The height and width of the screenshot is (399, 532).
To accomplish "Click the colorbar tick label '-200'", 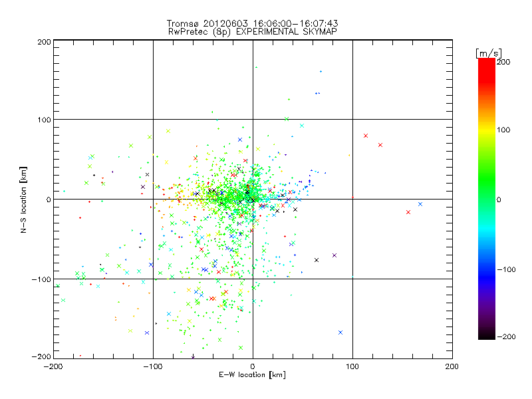I will (506, 336).
